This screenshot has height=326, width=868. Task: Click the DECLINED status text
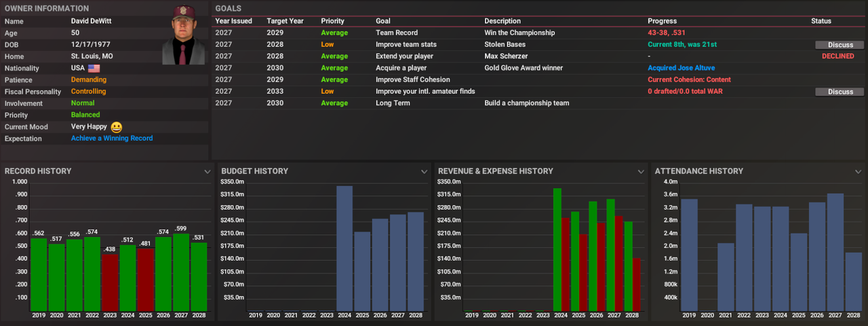[838, 56]
